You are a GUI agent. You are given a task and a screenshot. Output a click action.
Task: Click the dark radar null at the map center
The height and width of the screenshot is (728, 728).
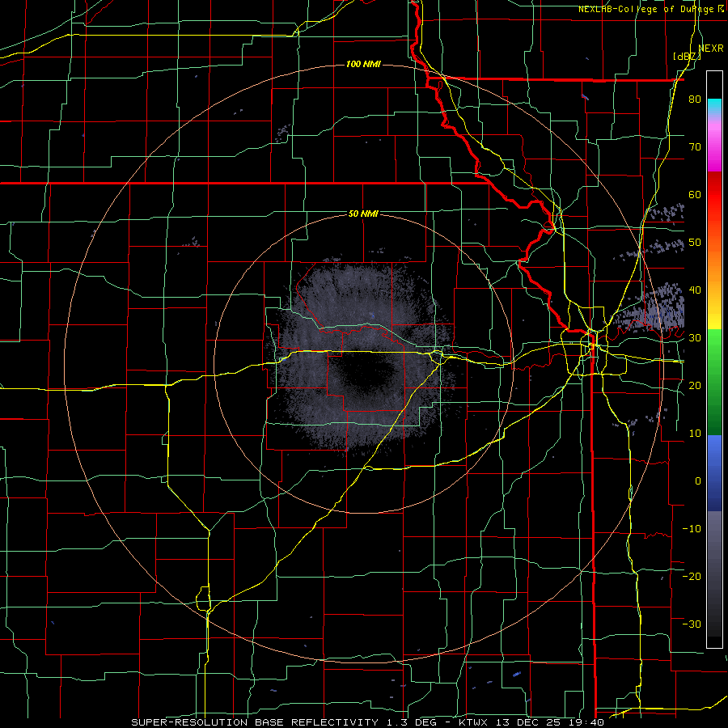[365, 372]
